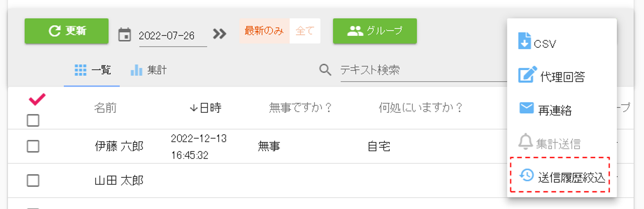Select the 最新のみ filter option
Viewport: 644px width, 209px height.
pyautogui.click(x=264, y=31)
